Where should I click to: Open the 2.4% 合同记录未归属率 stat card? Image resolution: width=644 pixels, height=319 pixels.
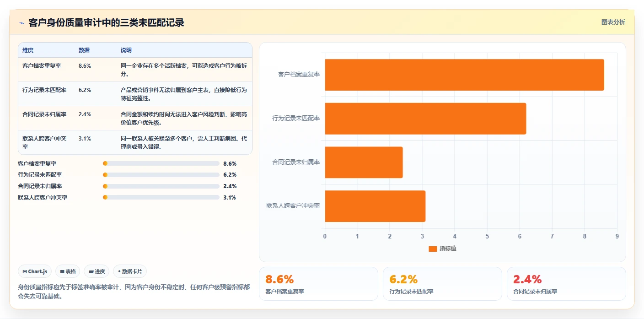566,284
